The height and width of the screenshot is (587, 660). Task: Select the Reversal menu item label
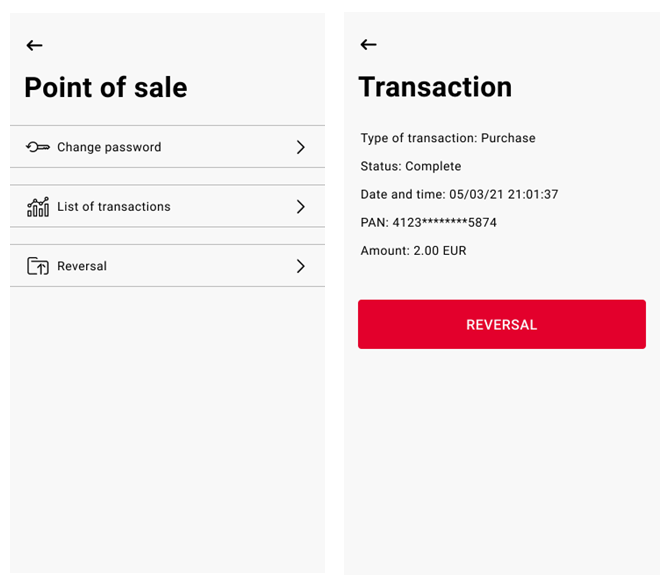tap(82, 266)
